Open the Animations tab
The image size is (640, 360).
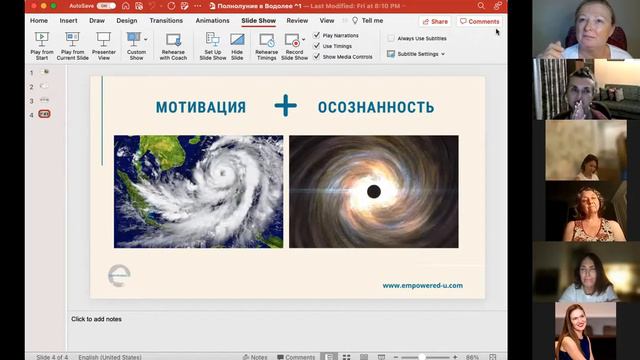tap(212, 20)
